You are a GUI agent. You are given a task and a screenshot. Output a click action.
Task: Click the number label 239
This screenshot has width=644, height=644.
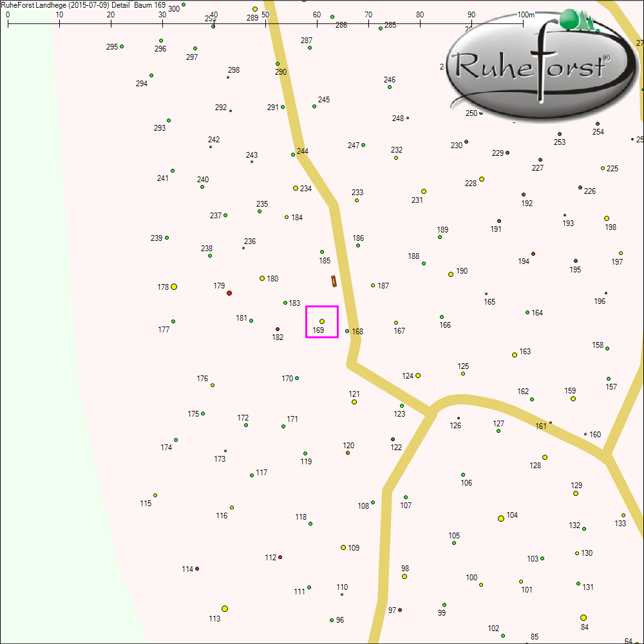(156, 238)
